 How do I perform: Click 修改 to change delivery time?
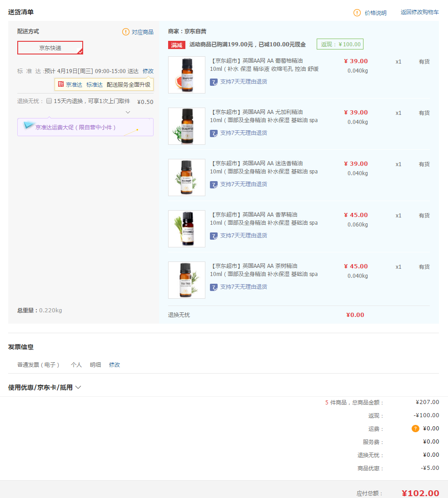click(x=148, y=71)
